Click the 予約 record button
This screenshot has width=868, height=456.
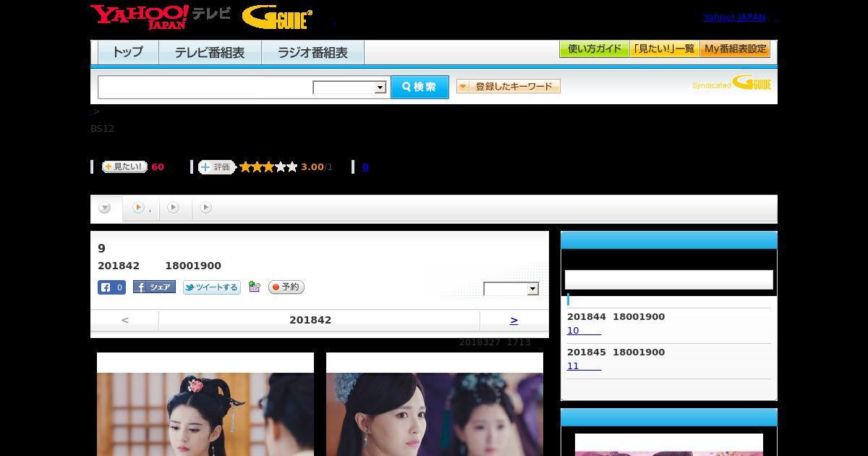(286, 287)
